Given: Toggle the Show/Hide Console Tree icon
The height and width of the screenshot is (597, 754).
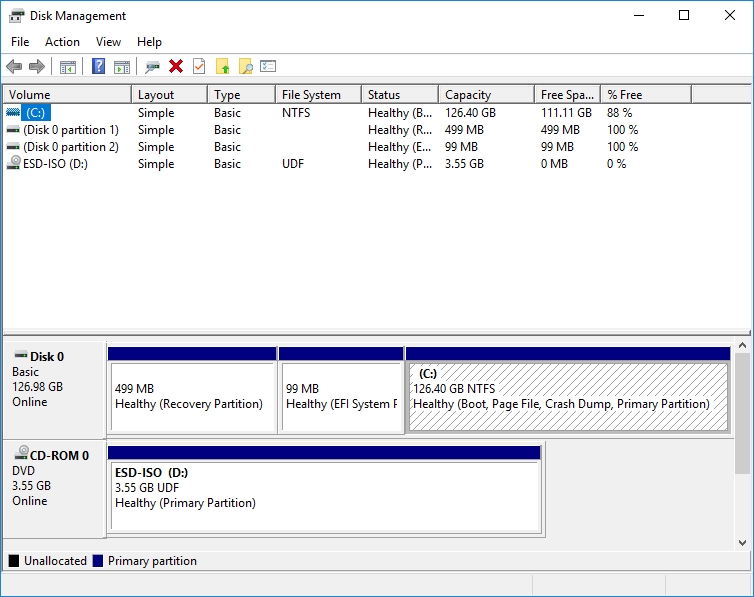Looking at the screenshot, I should click(68, 67).
